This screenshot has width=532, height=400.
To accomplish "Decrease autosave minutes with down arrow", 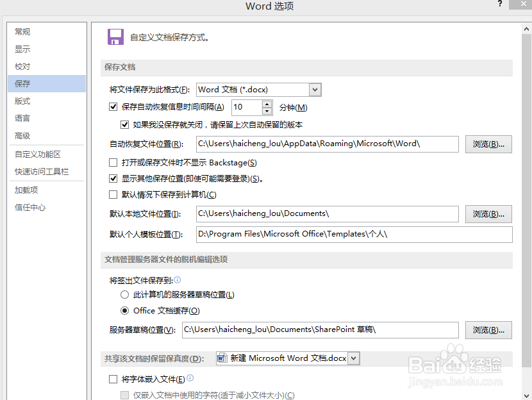I will [x=267, y=112].
